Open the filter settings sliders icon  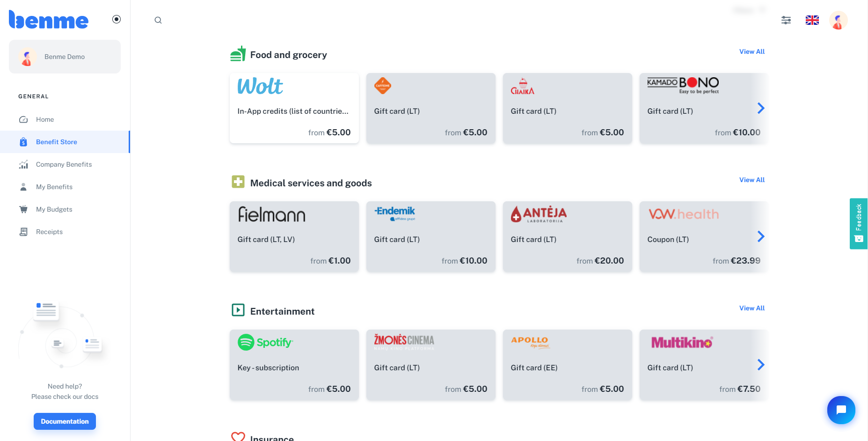(786, 20)
